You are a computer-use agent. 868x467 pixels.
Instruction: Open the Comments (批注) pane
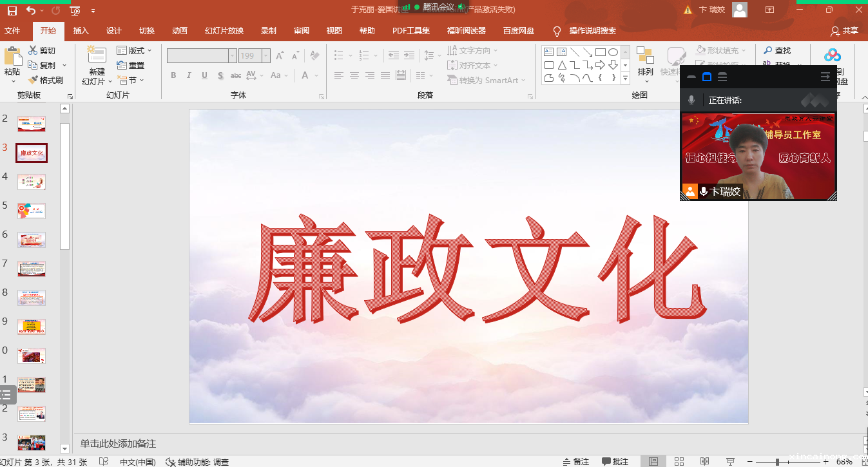pos(615,461)
